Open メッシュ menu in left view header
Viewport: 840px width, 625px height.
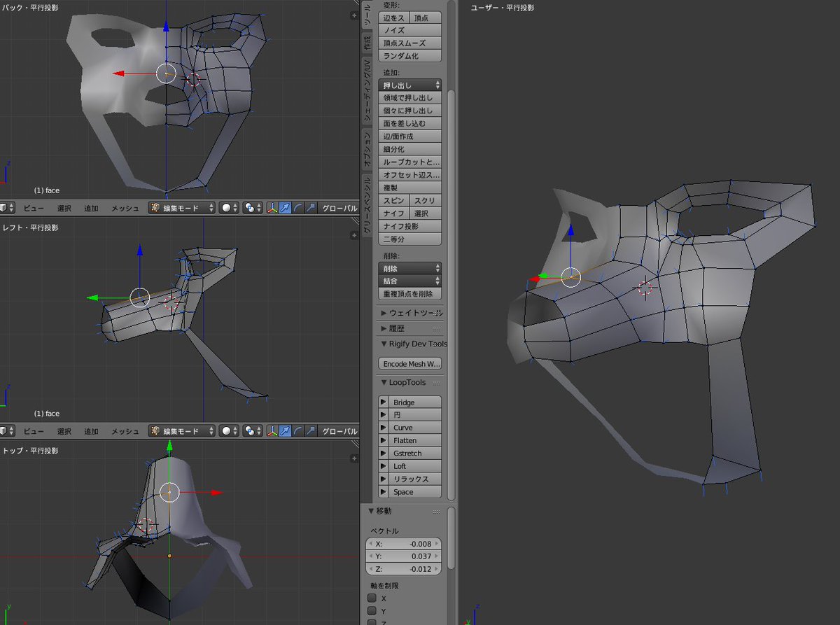pos(125,431)
